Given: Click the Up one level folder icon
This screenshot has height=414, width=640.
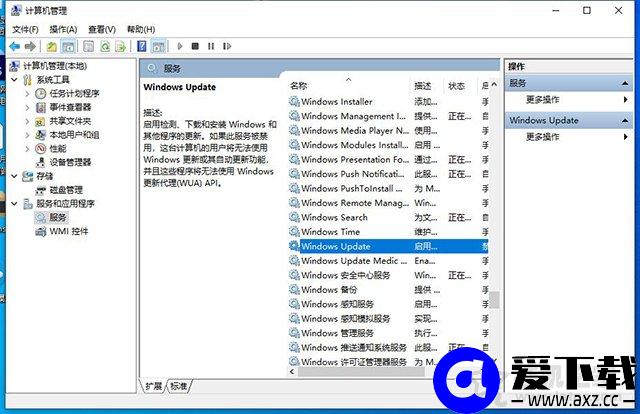Looking at the screenshot, I should click(x=51, y=47).
